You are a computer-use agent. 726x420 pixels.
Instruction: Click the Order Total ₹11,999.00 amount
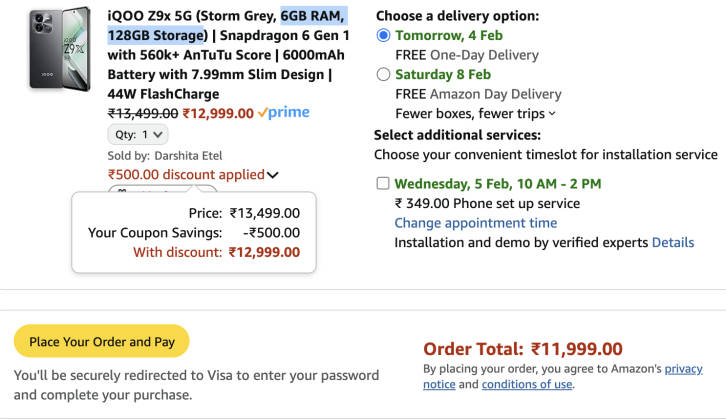(576, 349)
